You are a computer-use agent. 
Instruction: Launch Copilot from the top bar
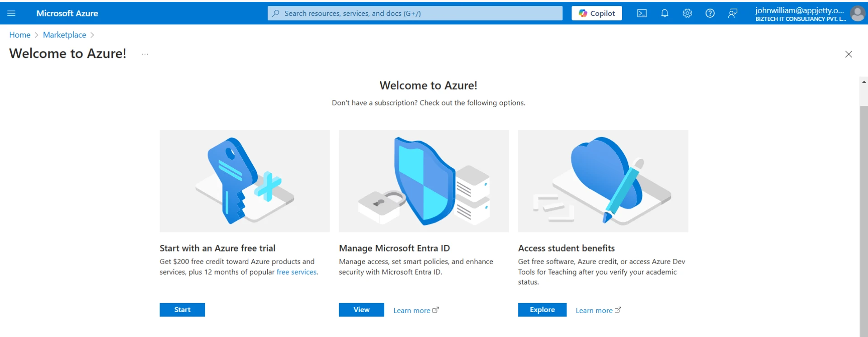click(x=596, y=13)
